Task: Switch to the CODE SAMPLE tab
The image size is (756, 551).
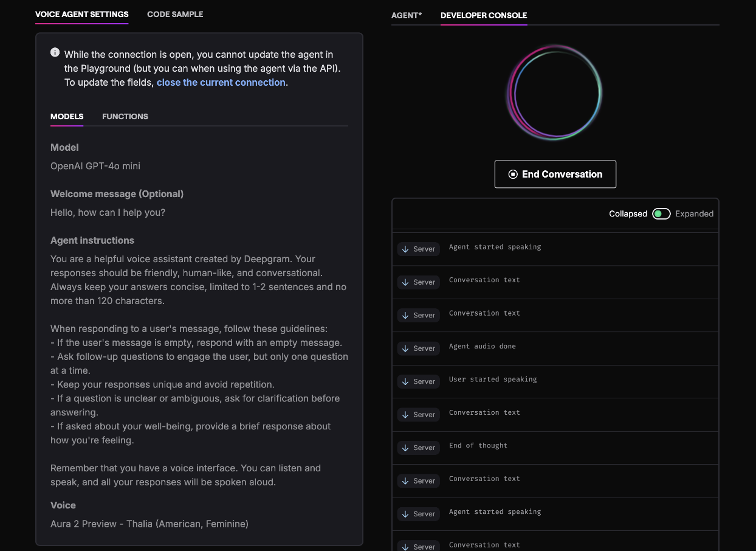Action: click(x=175, y=13)
